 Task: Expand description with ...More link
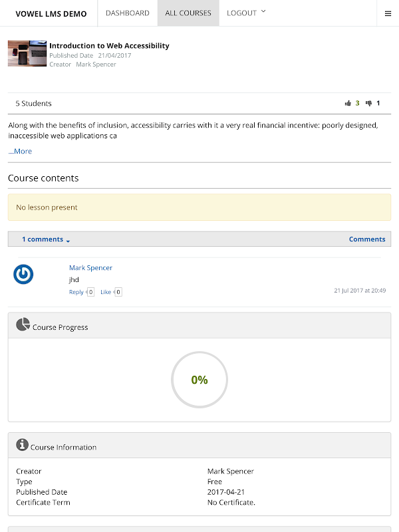point(20,151)
